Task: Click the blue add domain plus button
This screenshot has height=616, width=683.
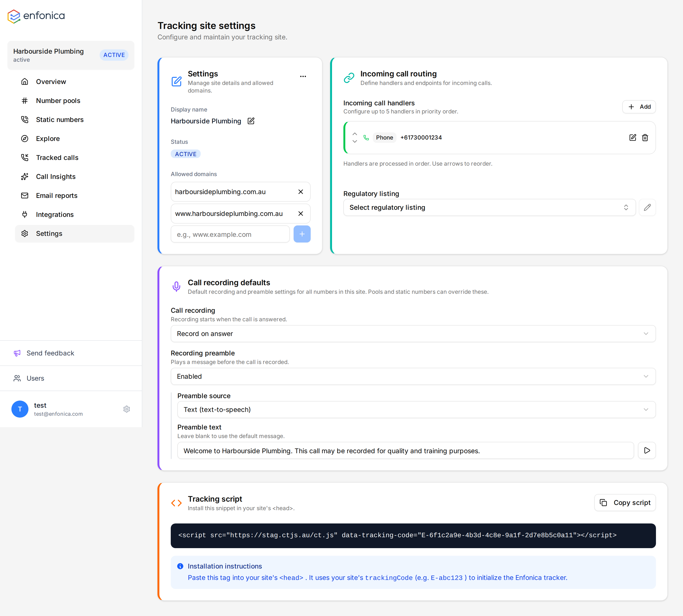Action: click(302, 234)
